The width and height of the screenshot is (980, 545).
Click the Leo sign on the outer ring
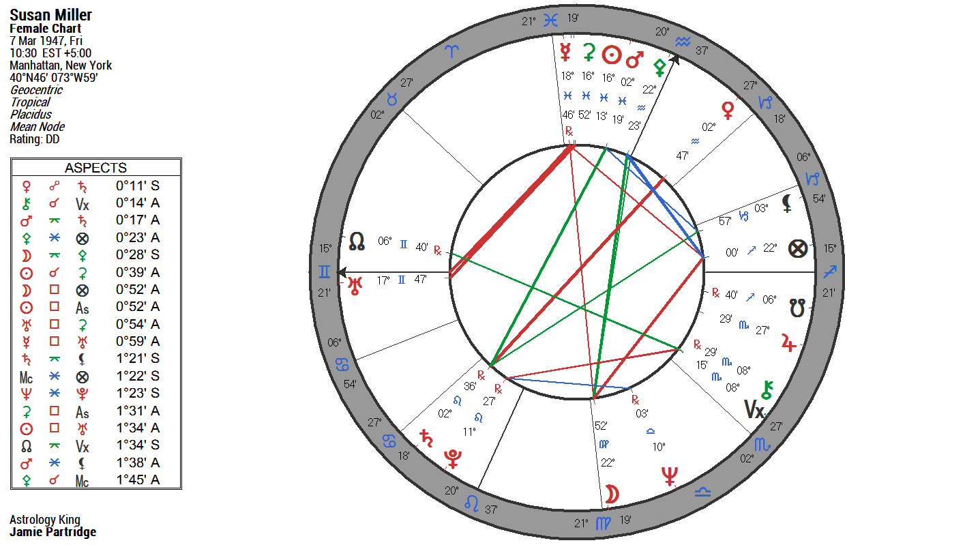pos(471,503)
